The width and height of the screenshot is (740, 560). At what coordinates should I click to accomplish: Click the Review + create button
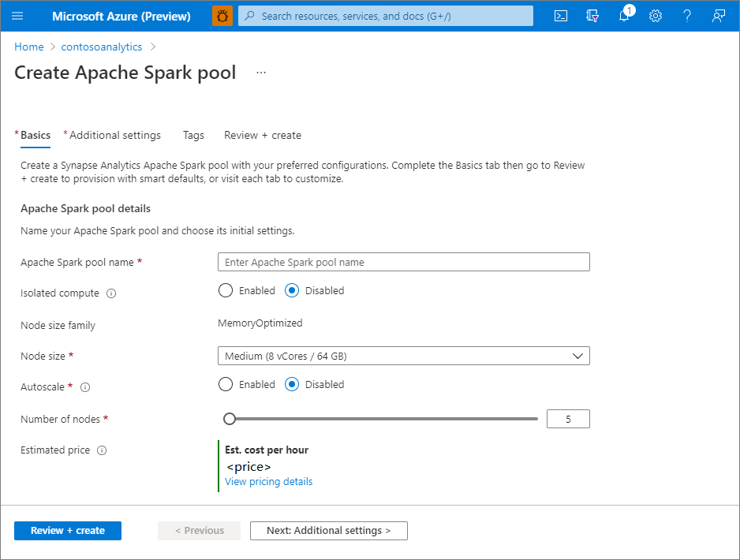pos(68,531)
